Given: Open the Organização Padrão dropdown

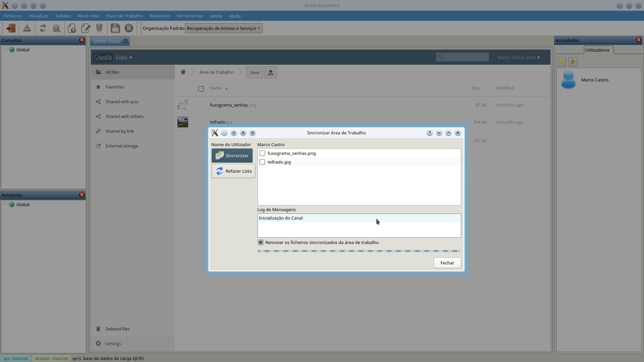Looking at the screenshot, I should pos(223,28).
